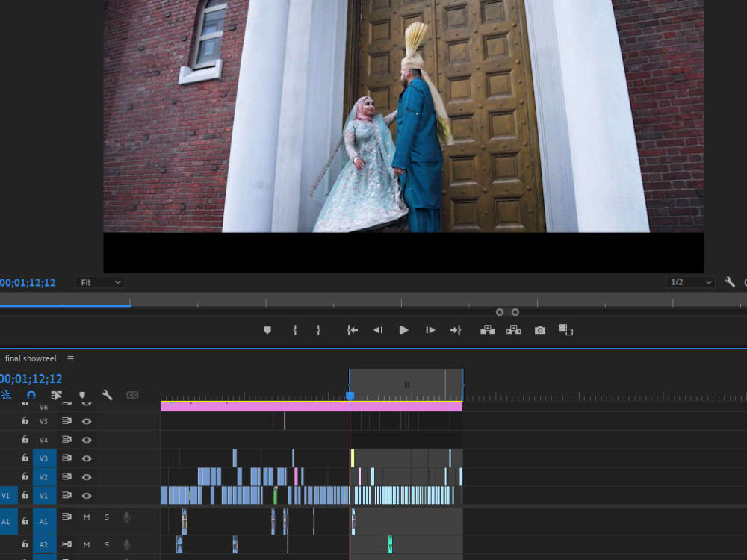
Task: Click the Voice-over Record mic on track A1
Action: point(126,517)
